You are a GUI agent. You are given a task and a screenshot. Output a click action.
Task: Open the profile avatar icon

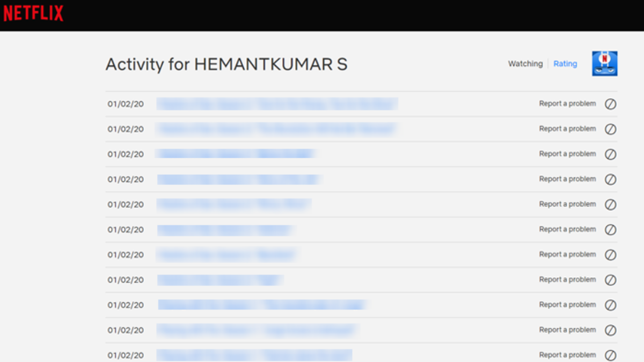[x=604, y=64]
